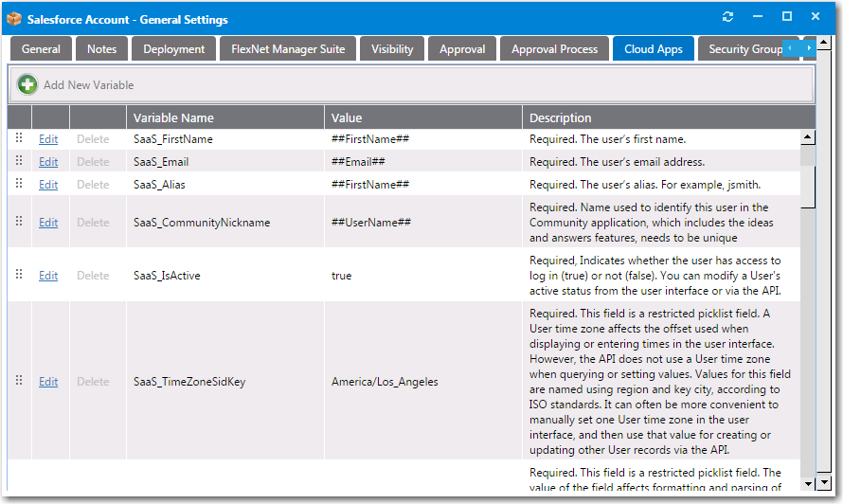Image resolution: width=843 pixels, height=504 pixels.
Task: Click the refresh icon in the title bar
Action: click(x=727, y=17)
